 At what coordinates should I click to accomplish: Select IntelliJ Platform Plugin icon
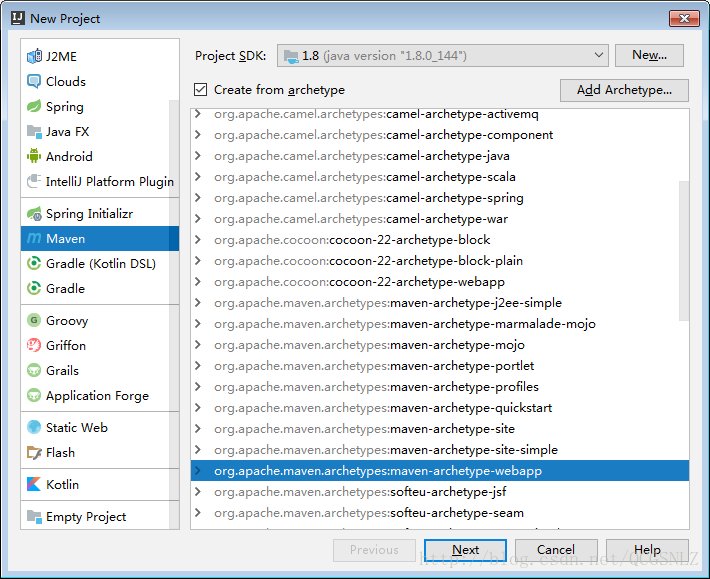click(34, 182)
